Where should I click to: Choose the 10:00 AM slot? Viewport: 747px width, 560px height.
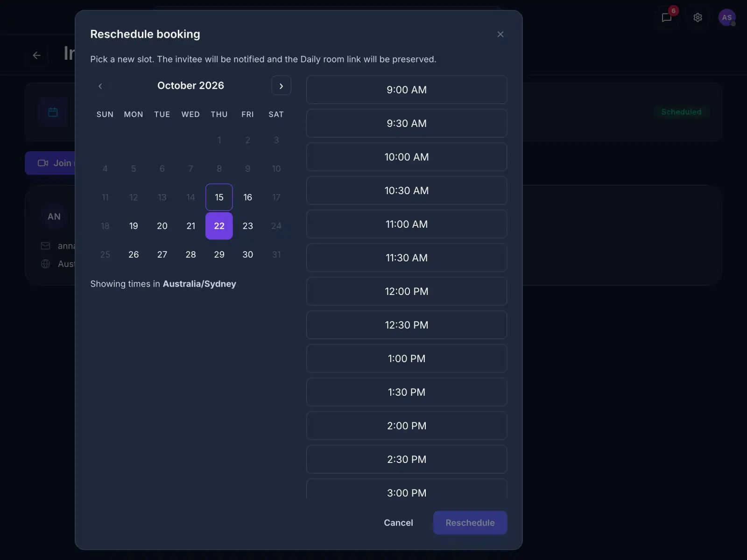coord(407,157)
